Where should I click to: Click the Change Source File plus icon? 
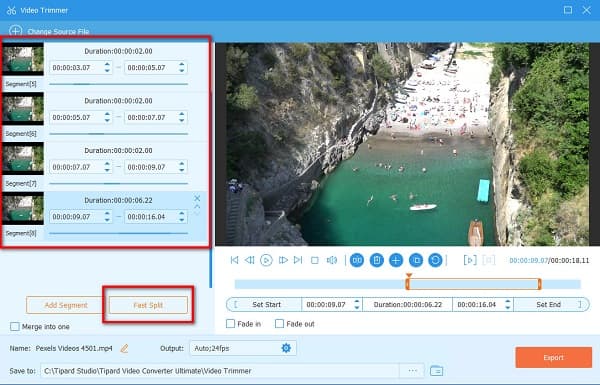tap(16, 31)
